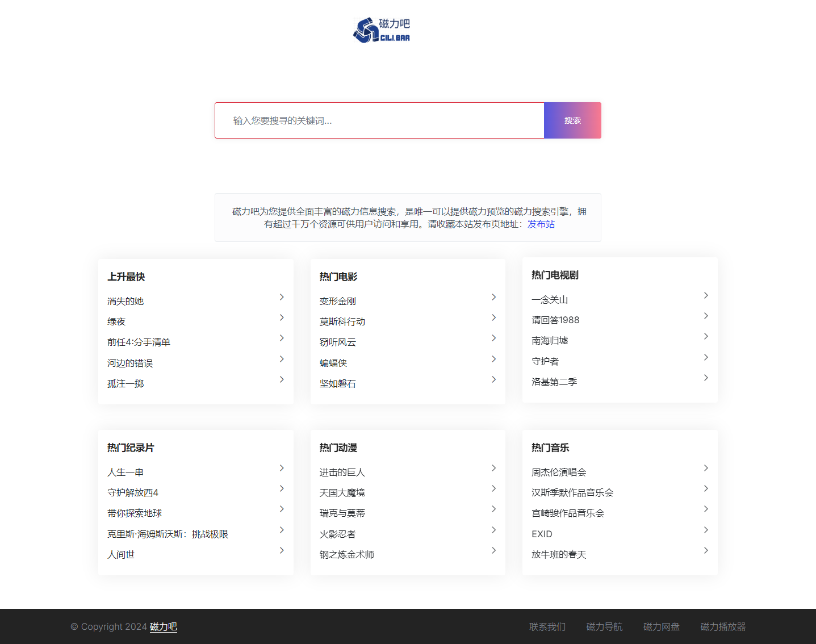Open 人生一串 documentary entry
Viewport: 816px width, 644px height.
coord(125,472)
